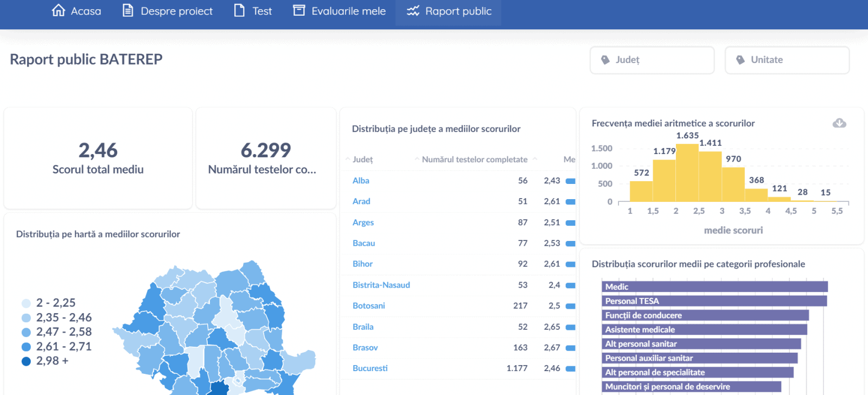The width and height of the screenshot is (868, 395).
Task: Click the histogram bar labeled 1.179
Action: click(664, 180)
